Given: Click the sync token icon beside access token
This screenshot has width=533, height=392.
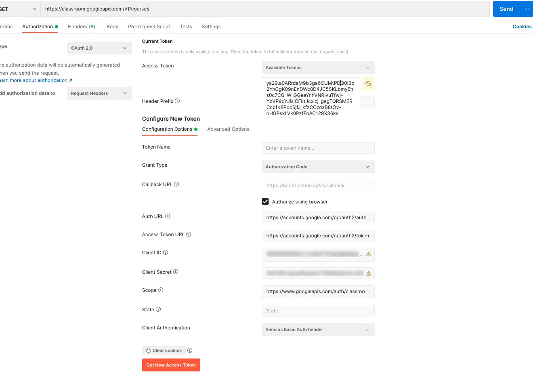Looking at the screenshot, I should click(x=368, y=84).
